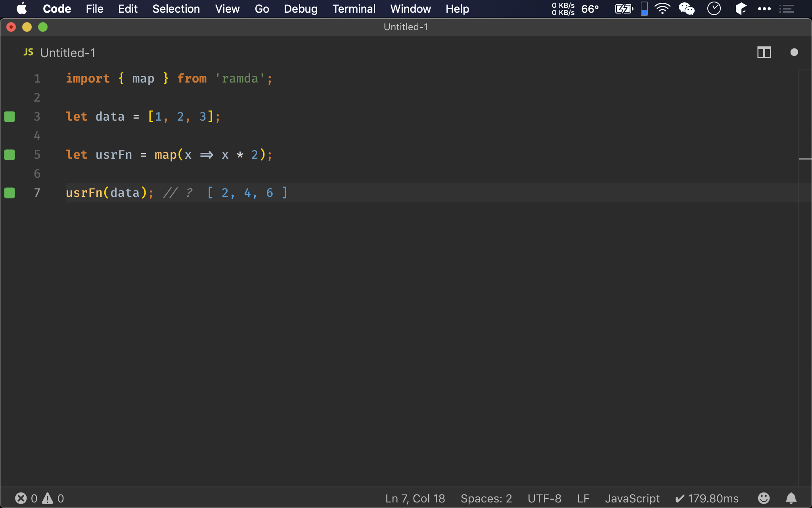
Task: Click the green coverage marker on line 7
Action: click(10, 193)
